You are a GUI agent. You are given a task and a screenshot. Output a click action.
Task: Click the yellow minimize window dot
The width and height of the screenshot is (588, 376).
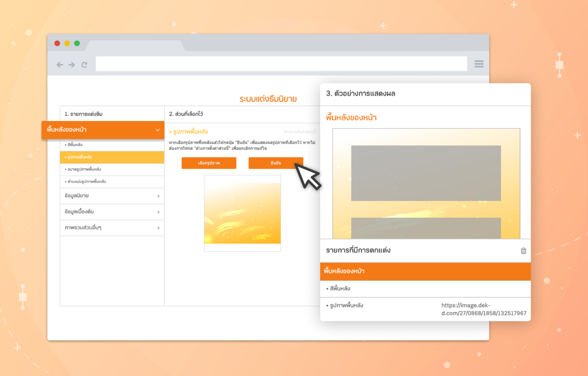[x=67, y=43]
